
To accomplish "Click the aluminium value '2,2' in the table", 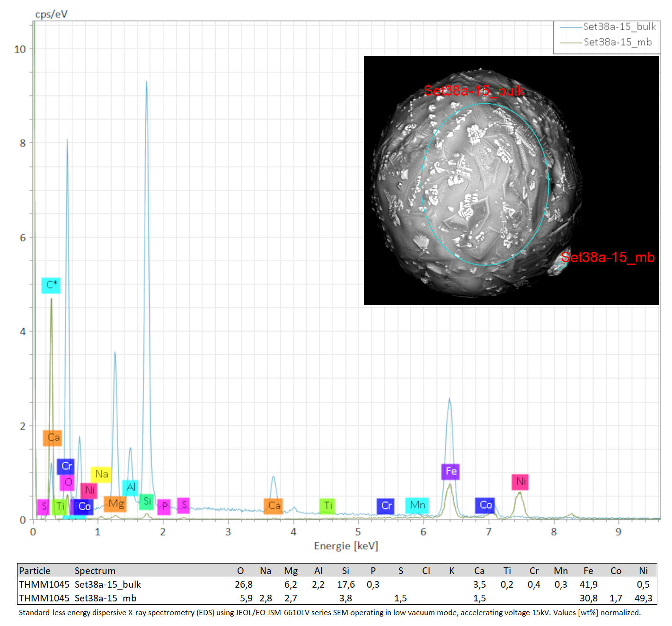I will tap(318, 585).
